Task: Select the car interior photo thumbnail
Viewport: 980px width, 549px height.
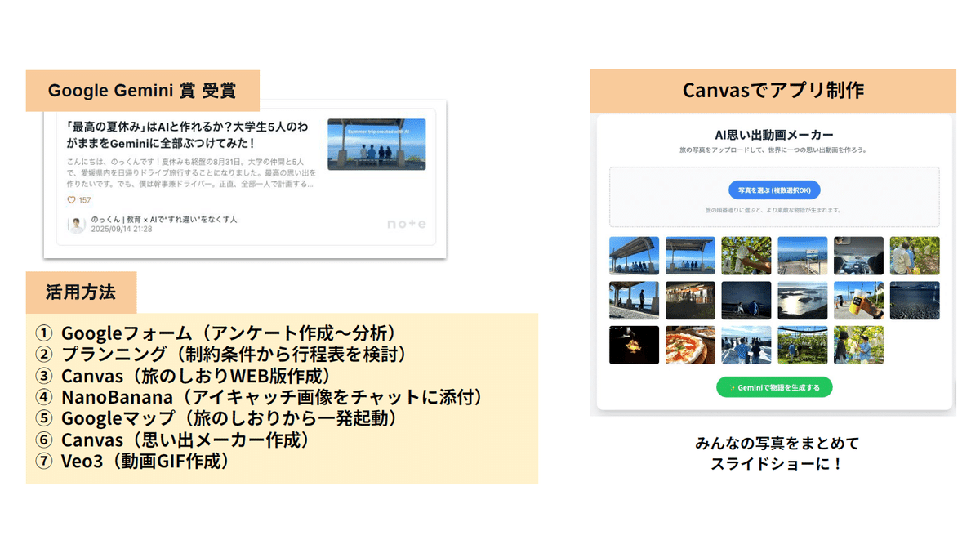Action: tap(858, 256)
